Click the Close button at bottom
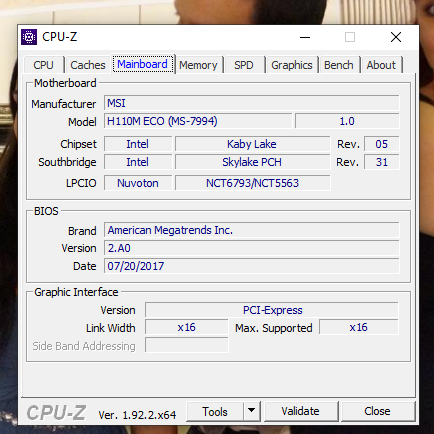 coord(378,412)
